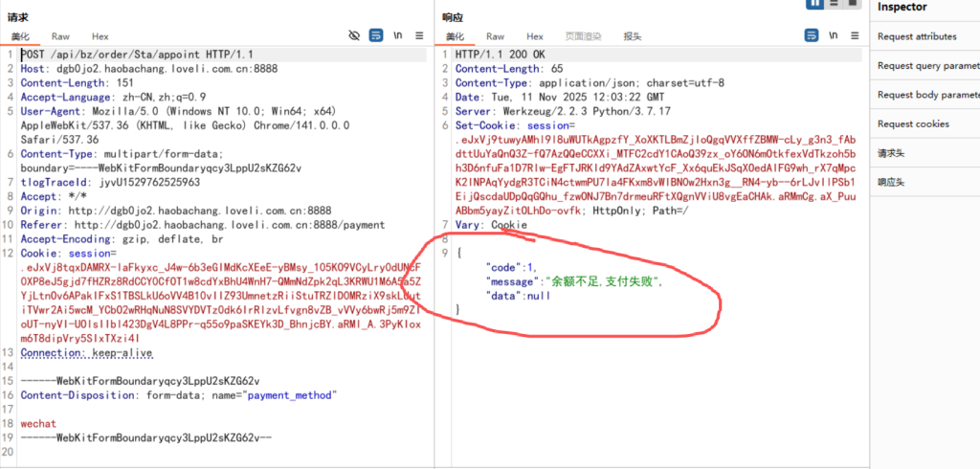The height and width of the screenshot is (469, 980).
Task: Open the request panel hamburger menu
Action: tap(421, 35)
